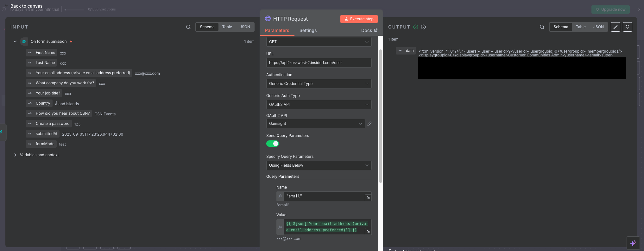Click the parameters panel vertical scrollbar

click(381, 116)
